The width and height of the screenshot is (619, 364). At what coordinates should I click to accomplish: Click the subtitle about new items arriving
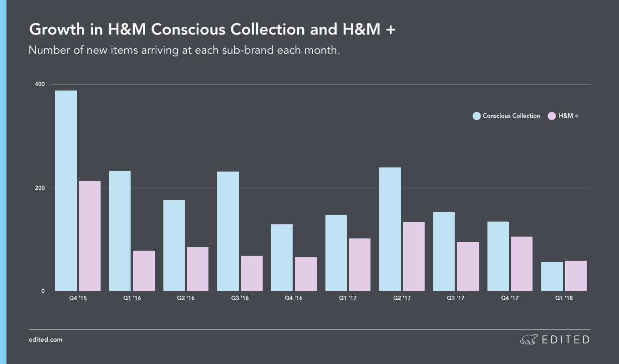click(184, 50)
